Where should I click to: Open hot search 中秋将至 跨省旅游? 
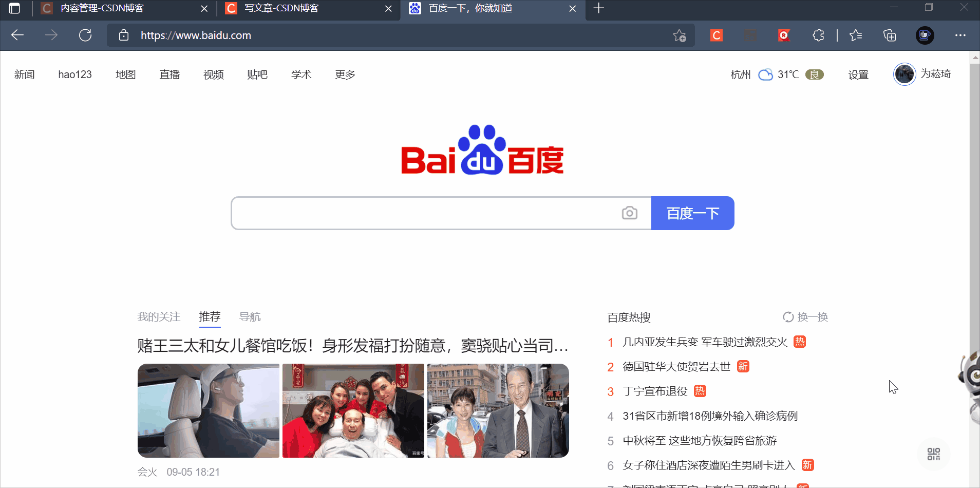click(x=700, y=441)
